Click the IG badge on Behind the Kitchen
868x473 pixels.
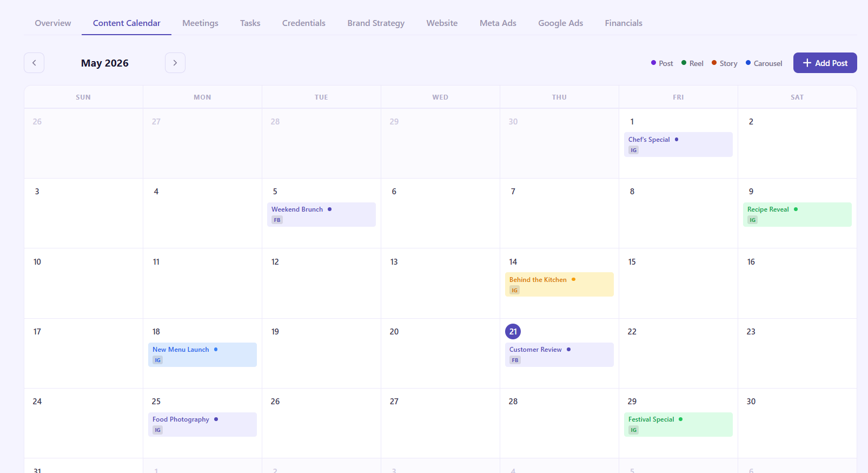point(514,290)
